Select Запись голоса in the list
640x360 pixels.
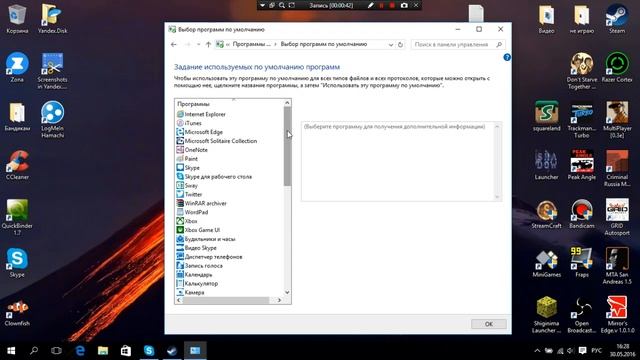coord(200,266)
